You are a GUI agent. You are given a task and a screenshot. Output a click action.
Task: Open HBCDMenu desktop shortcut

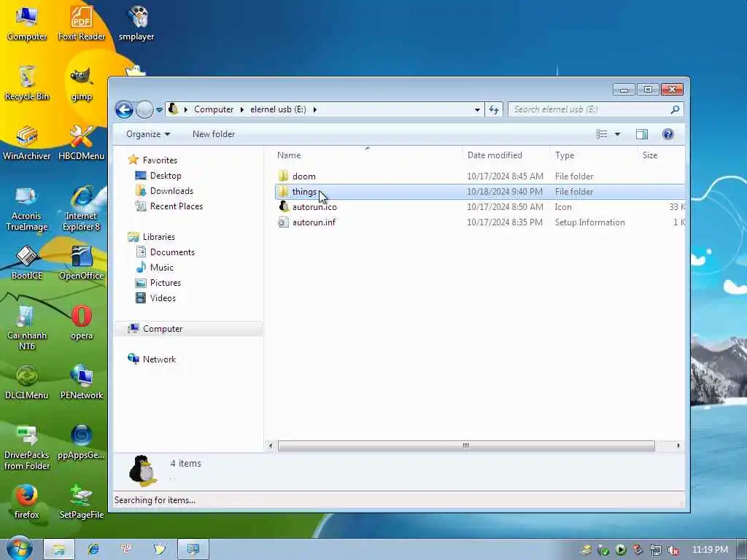[x=82, y=144]
